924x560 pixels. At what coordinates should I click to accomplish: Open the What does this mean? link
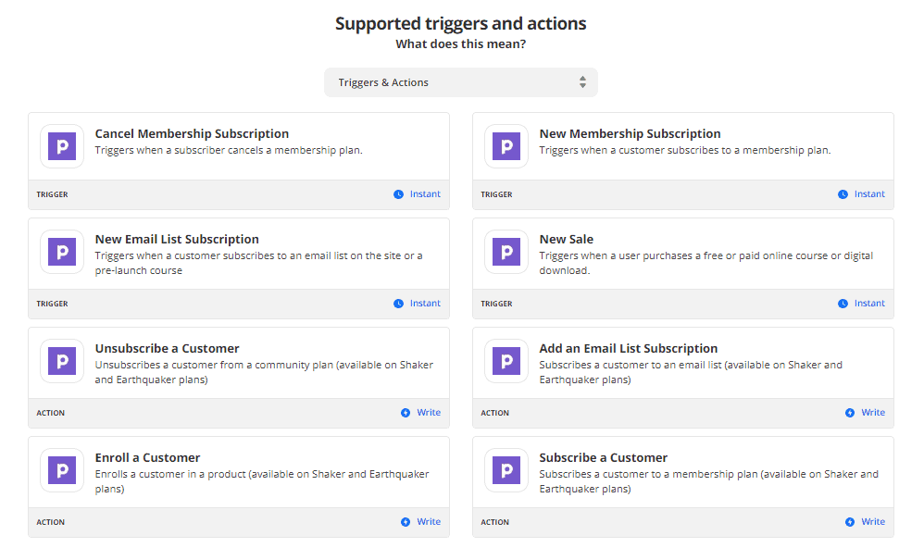[460, 44]
